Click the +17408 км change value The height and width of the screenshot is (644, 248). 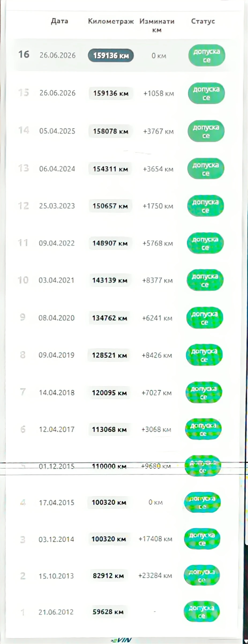coord(155,539)
